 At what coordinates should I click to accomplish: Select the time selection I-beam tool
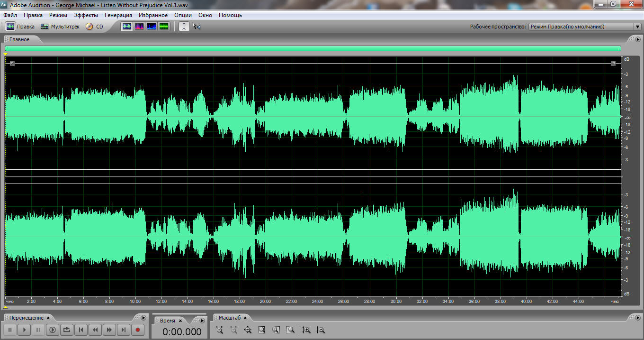coord(184,27)
